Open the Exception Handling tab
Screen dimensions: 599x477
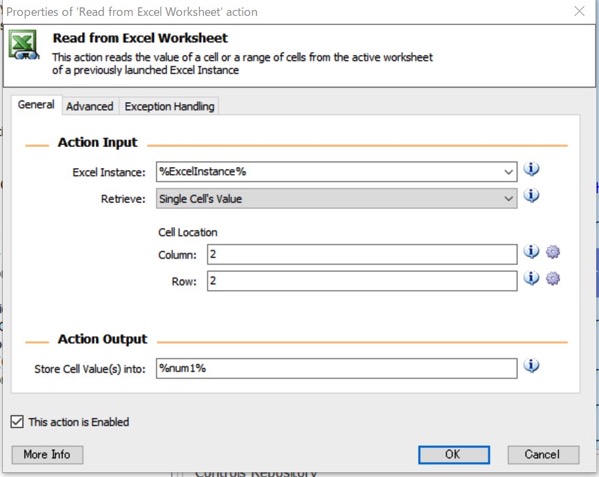[170, 106]
